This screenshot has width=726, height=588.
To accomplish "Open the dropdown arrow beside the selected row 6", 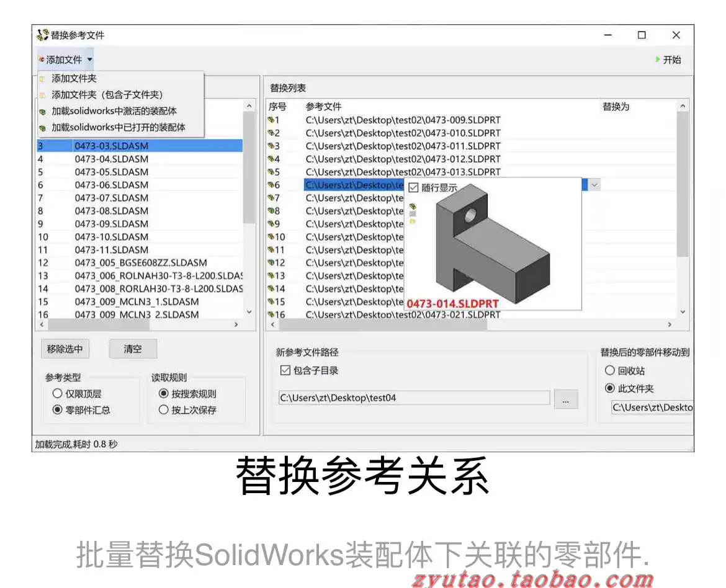I will click(594, 184).
